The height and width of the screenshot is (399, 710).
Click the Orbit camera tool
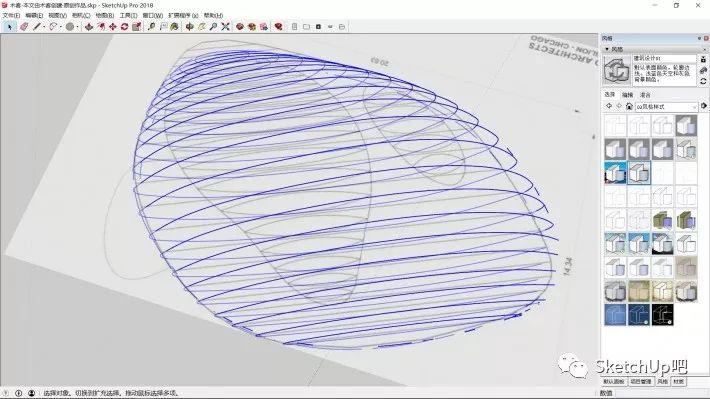[x=189, y=27]
